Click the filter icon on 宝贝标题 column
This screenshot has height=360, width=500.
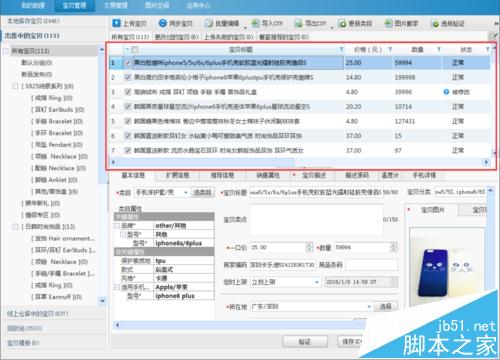(x=341, y=49)
